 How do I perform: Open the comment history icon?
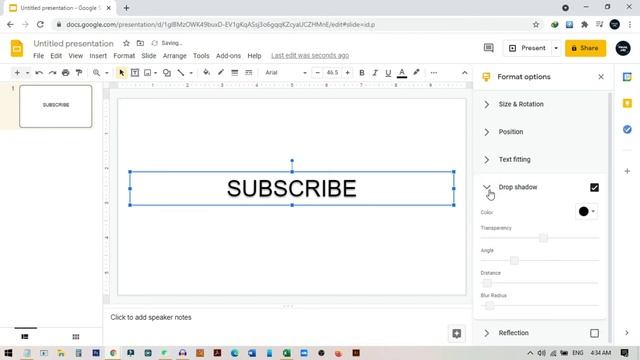[488, 48]
